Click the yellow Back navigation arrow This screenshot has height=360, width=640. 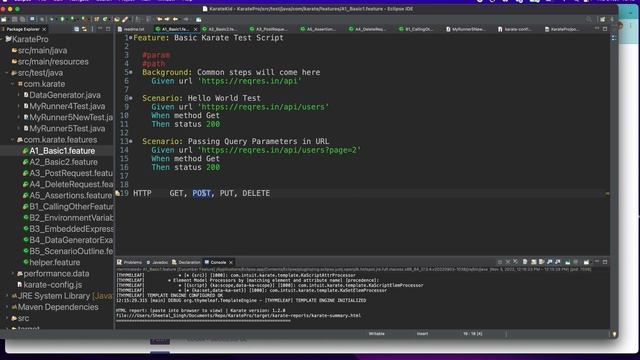[x=176, y=19]
